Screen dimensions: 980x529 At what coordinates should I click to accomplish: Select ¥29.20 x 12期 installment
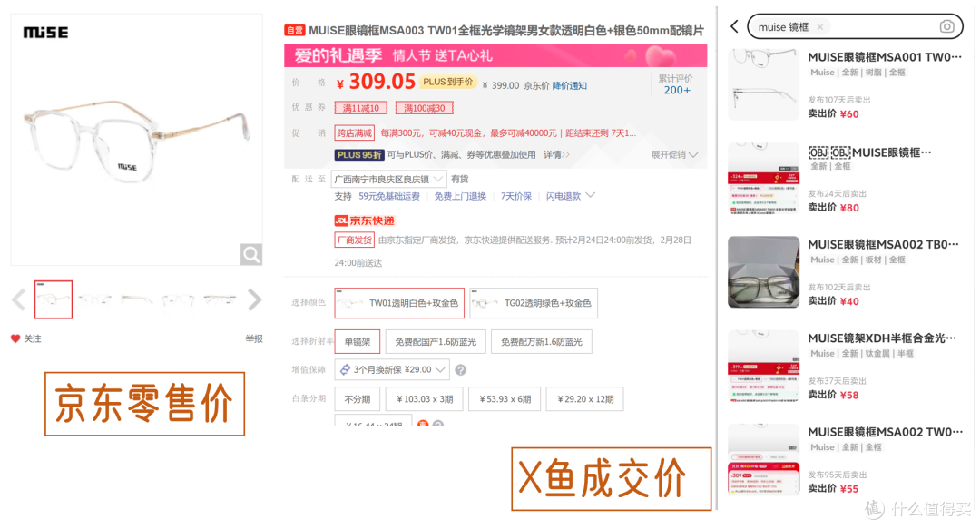click(585, 399)
